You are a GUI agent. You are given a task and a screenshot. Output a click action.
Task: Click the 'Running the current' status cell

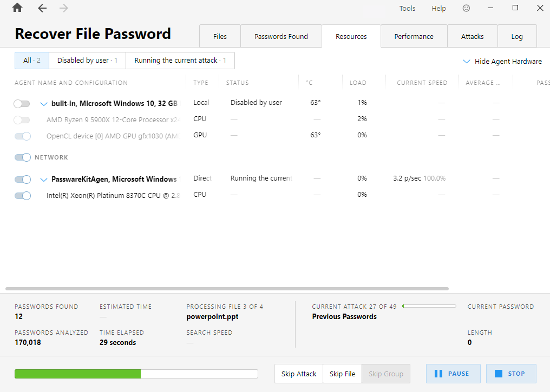261,178
